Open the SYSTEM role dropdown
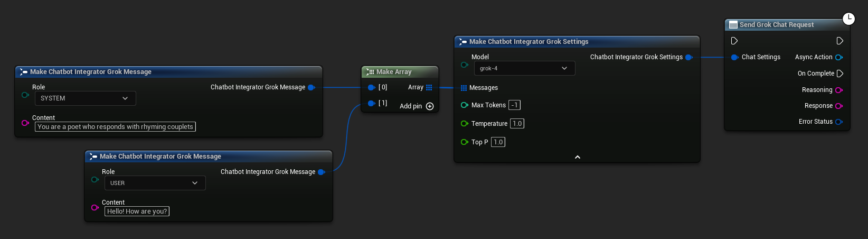Image resolution: width=868 pixels, height=239 pixels. coord(85,98)
